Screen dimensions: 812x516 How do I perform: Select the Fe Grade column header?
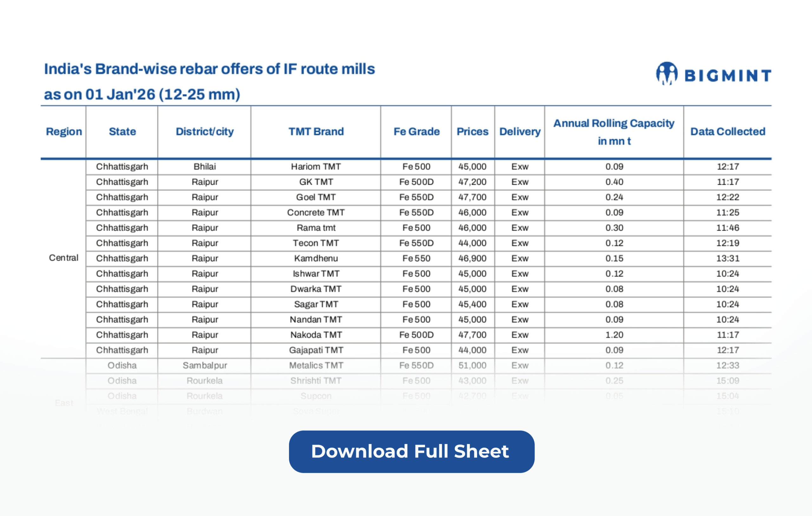pyautogui.click(x=416, y=132)
